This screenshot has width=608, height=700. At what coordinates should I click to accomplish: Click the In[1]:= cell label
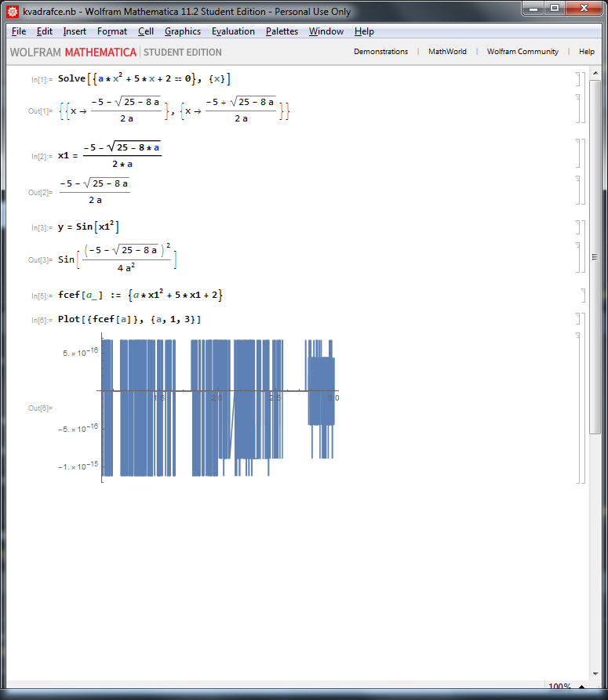42,80
